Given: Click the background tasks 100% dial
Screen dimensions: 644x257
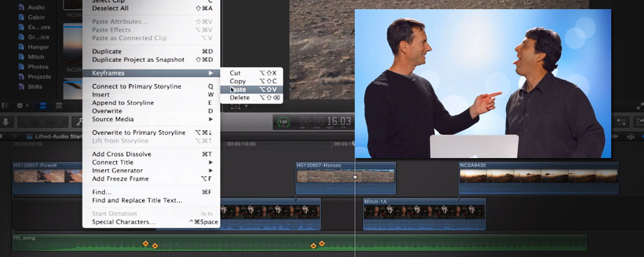Looking at the screenshot, I should pos(282,122).
